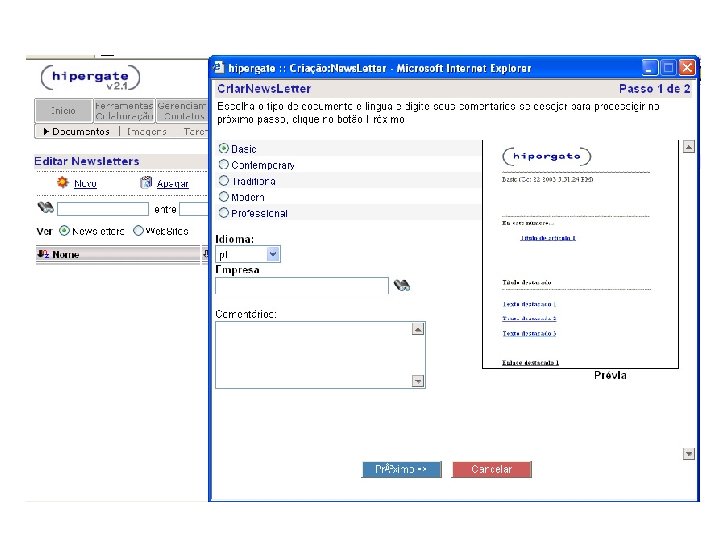Click the dialog scrollbar down arrow
The width and height of the screenshot is (720, 540).
click(x=688, y=454)
